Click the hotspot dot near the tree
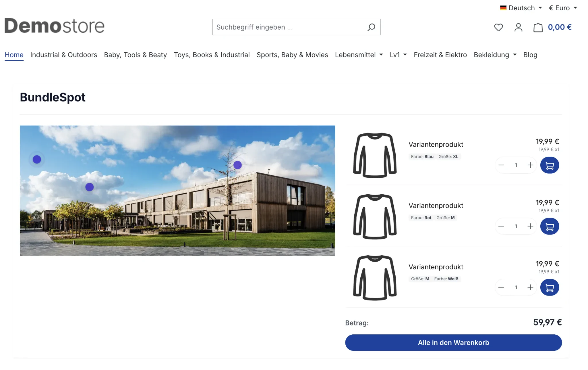588x370 pixels. [237, 165]
